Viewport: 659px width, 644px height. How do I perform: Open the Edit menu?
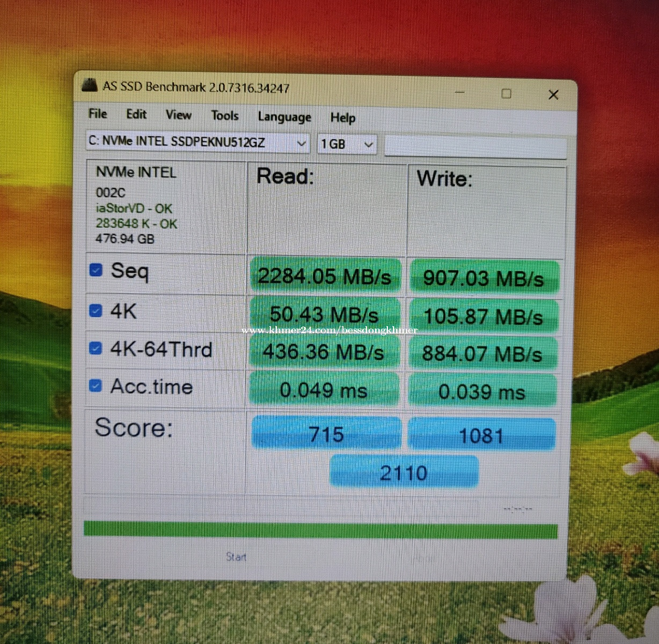[x=136, y=114]
